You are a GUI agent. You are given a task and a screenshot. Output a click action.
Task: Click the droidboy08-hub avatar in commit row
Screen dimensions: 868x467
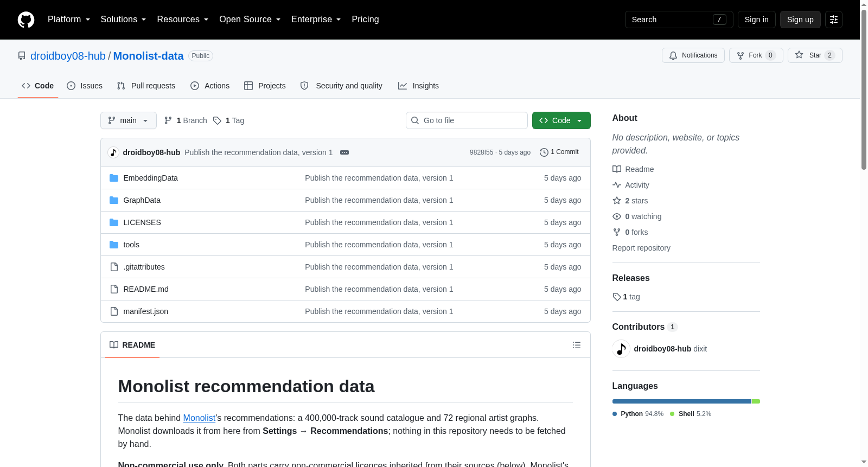pos(113,152)
